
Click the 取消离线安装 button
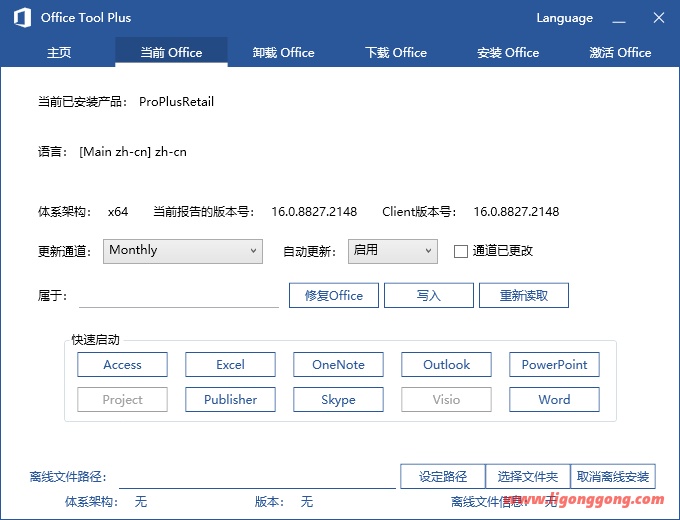(613, 477)
